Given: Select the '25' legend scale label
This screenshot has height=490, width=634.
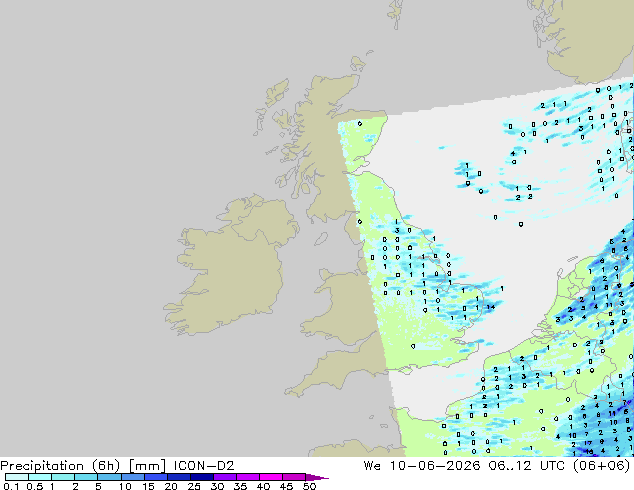Looking at the screenshot, I should click(194, 486).
